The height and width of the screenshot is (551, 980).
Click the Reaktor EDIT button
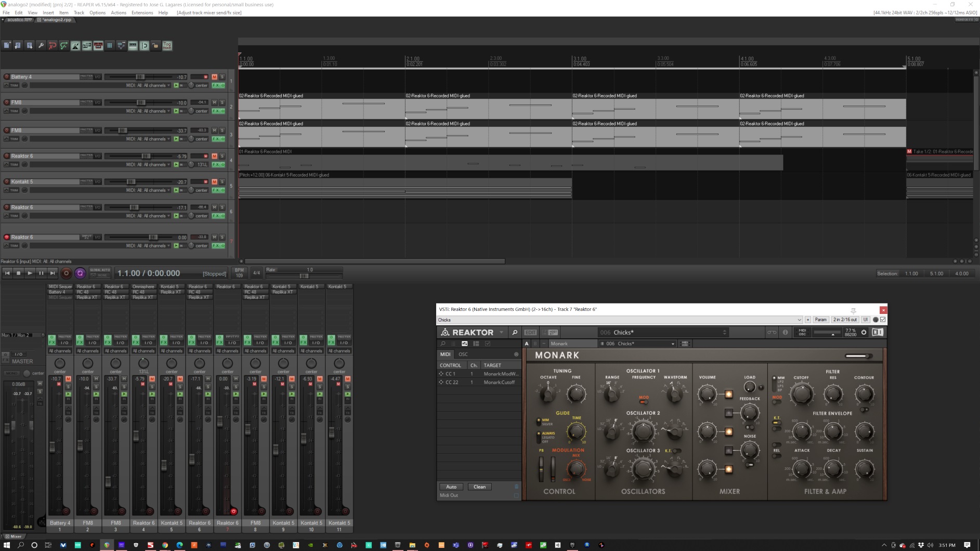pos(530,332)
